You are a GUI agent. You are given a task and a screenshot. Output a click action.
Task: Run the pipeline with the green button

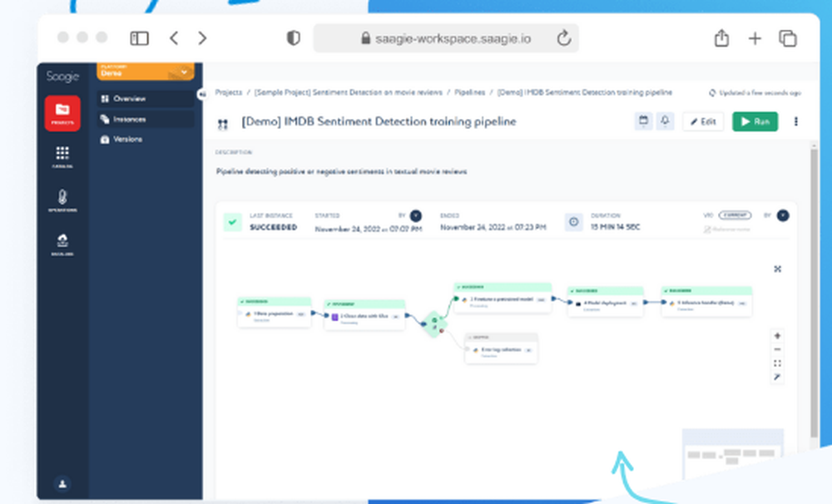pos(755,121)
